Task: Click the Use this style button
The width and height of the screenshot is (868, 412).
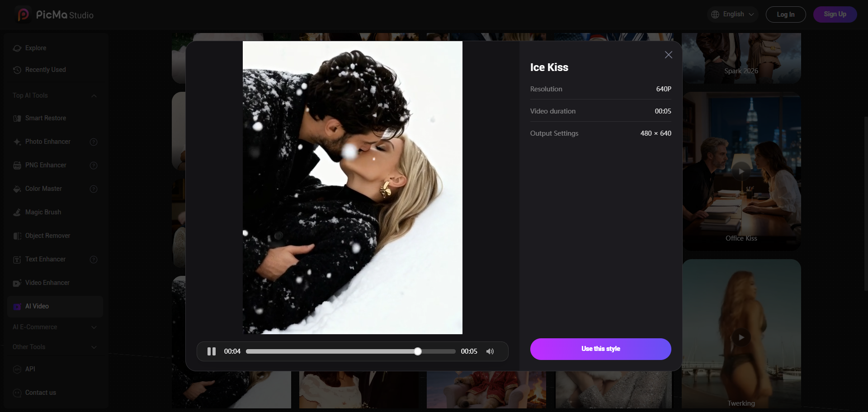Action: point(600,349)
